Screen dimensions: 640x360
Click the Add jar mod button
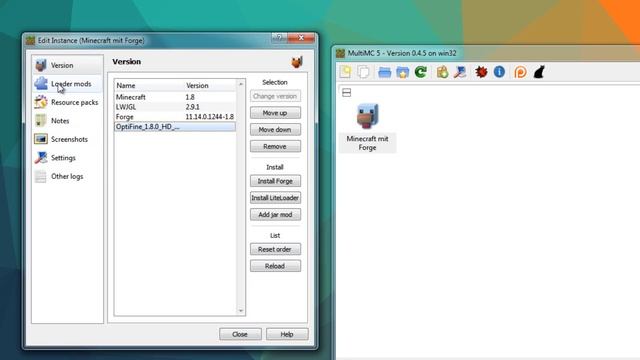[x=275, y=214]
